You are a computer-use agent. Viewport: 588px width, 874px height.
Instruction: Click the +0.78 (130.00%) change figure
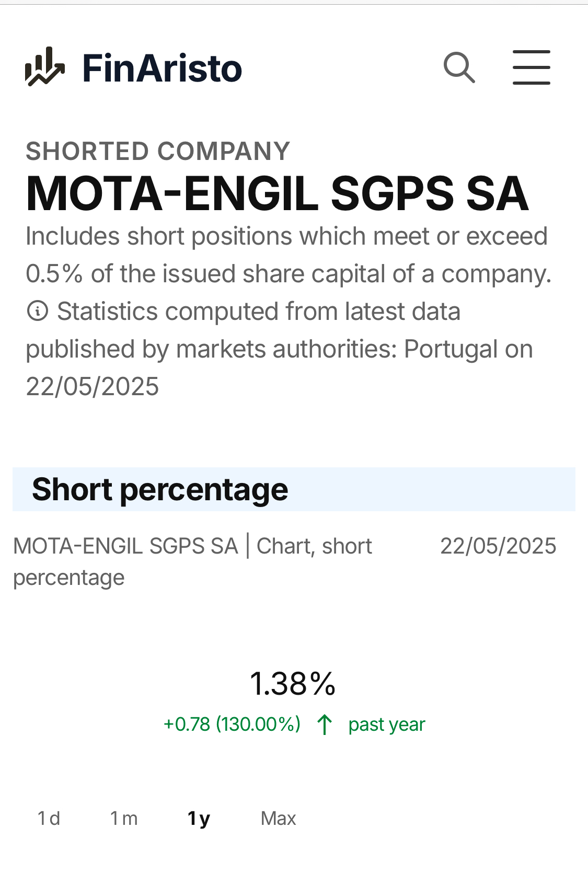(x=232, y=724)
